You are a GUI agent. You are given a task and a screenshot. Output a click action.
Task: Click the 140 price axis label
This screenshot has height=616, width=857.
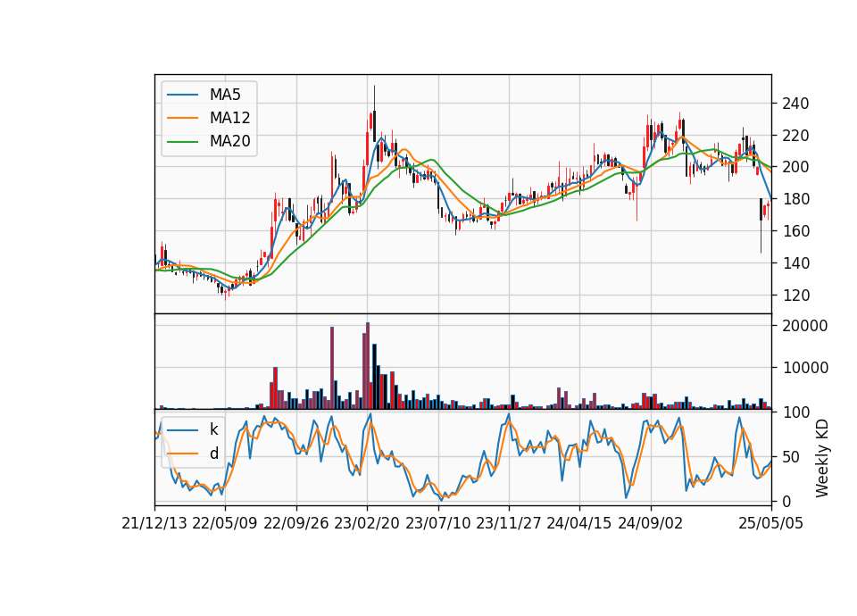click(x=795, y=263)
